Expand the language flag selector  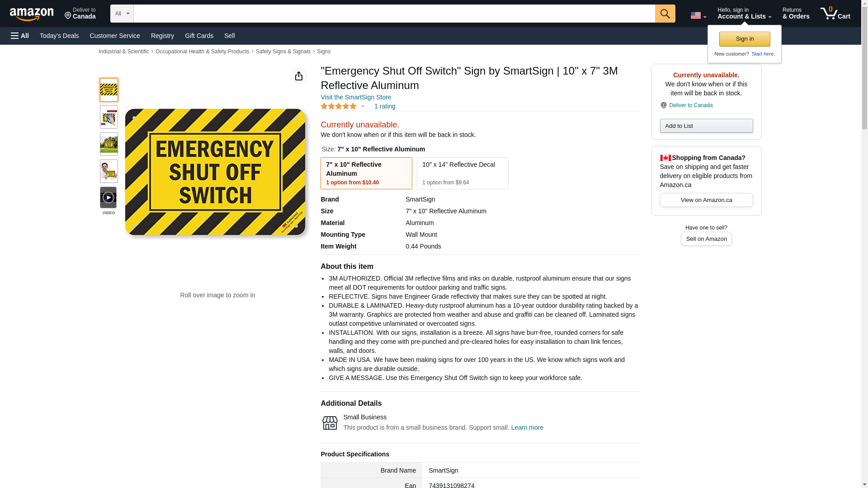698,16
